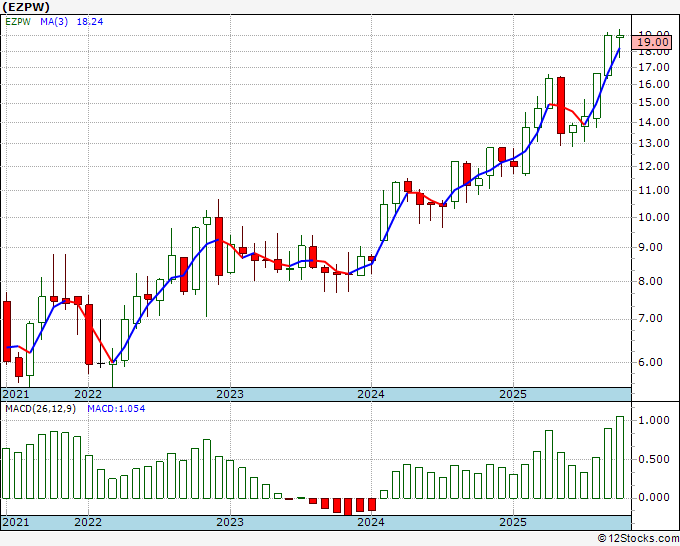
Task: Click the 1.000 MACD axis label
Action: 654,420
